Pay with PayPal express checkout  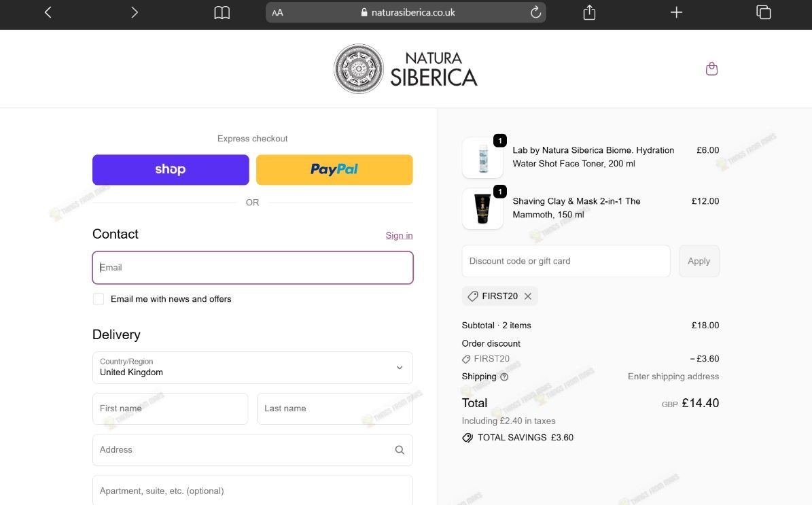coord(334,169)
